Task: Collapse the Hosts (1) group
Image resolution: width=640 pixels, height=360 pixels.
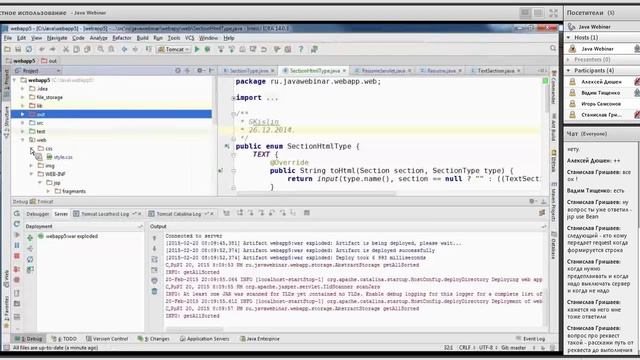Action: click(569, 38)
